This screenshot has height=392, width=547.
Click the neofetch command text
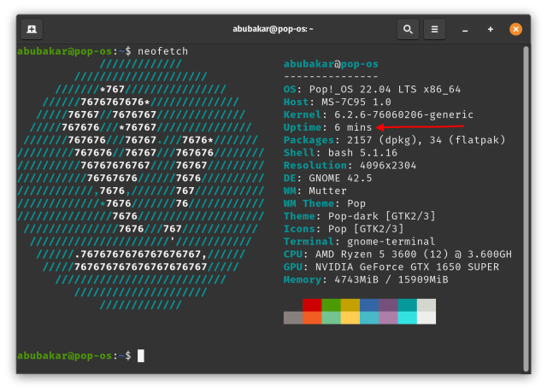(x=162, y=51)
